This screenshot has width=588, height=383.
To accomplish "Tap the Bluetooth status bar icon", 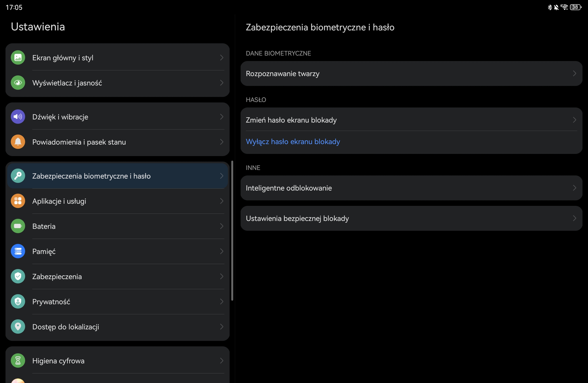I will coord(550,7).
